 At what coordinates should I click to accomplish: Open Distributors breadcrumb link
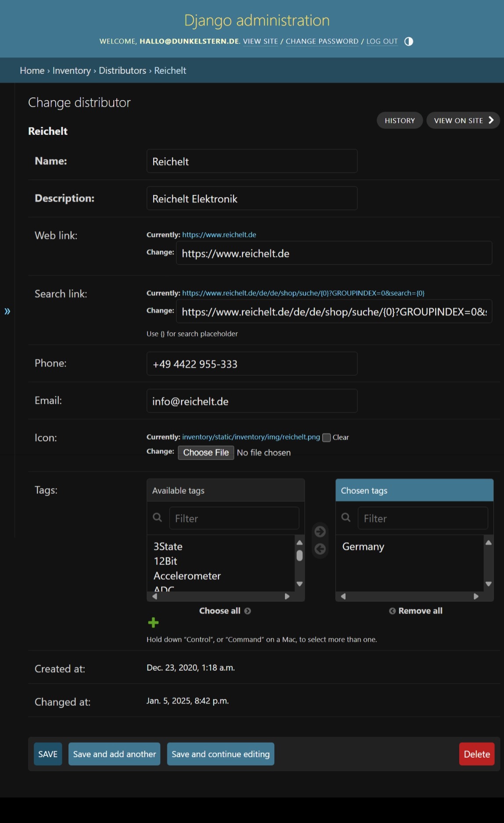click(x=122, y=70)
